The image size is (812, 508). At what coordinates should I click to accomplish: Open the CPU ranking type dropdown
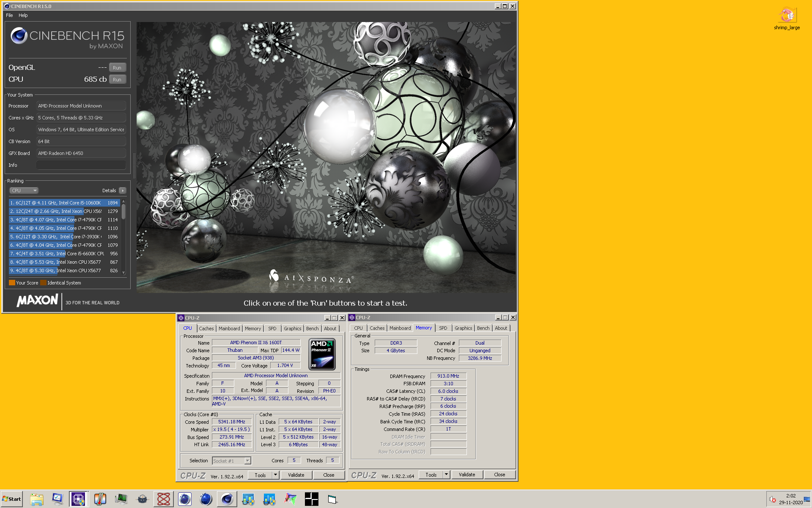(24, 190)
